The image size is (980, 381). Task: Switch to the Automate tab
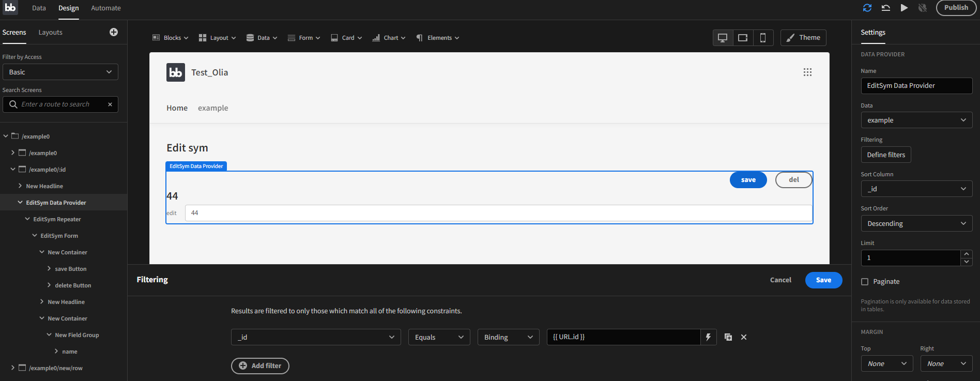click(x=106, y=8)
